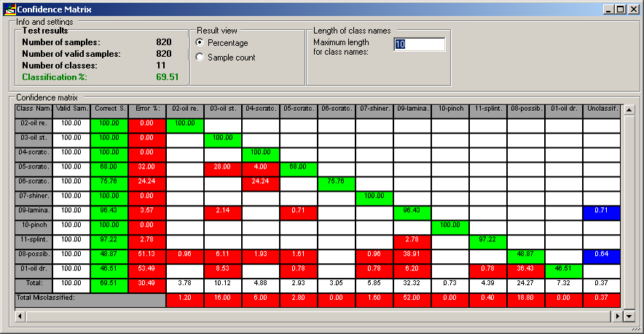The width and height of the screenshot is (644, 334).
Task: Click the Confidence Matrix title bar icon
Action: [9, 9]
